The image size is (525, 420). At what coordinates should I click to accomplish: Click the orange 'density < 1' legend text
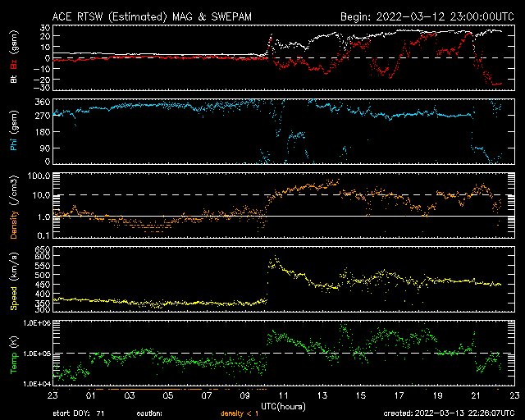[x=240, y=413]
